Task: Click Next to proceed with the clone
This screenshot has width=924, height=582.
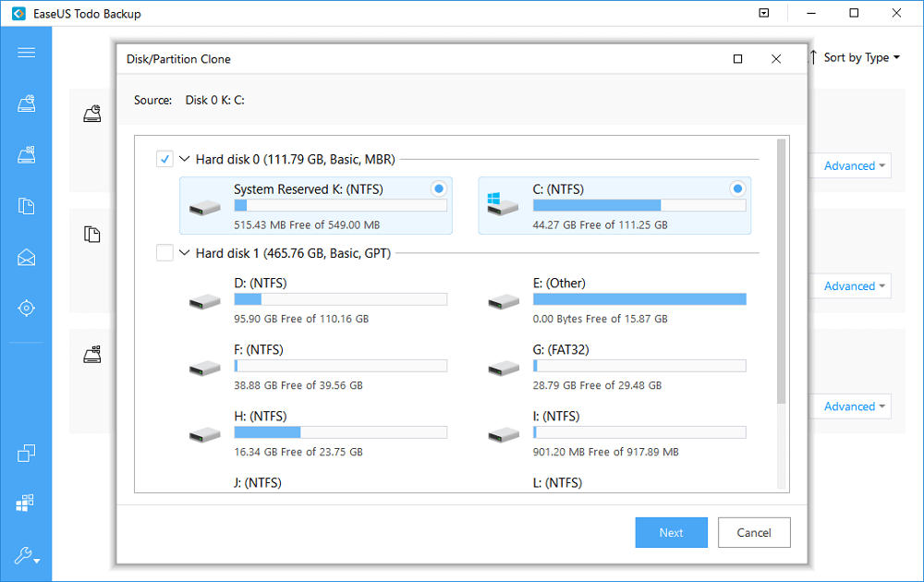Action: click(671, 532)
